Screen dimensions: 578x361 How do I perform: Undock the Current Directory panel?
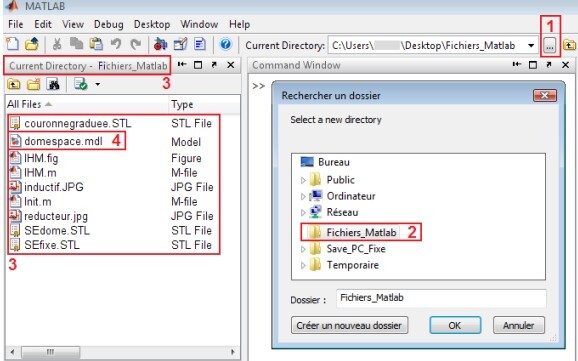(x=214, y=65)
